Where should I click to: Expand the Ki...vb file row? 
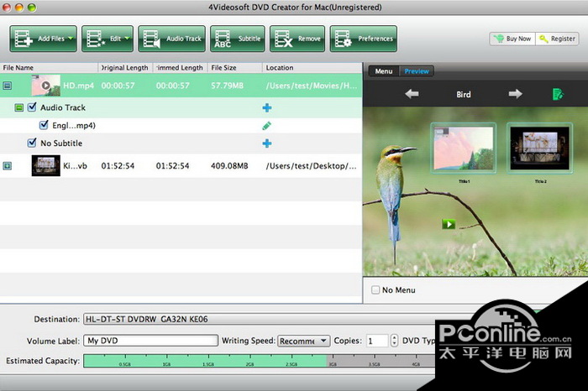[7, 165]
